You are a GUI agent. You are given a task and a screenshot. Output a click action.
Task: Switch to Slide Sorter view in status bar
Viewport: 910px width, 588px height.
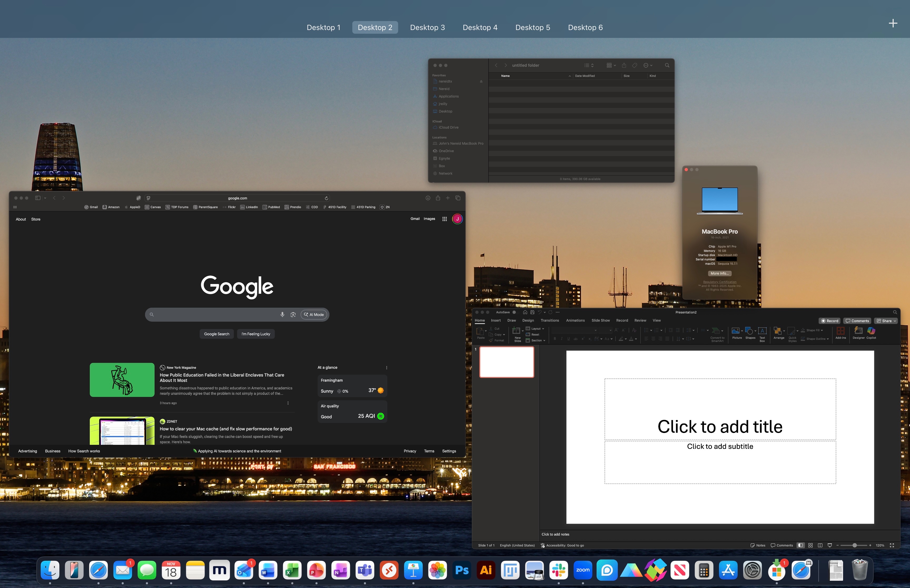(x=810, y=545)
